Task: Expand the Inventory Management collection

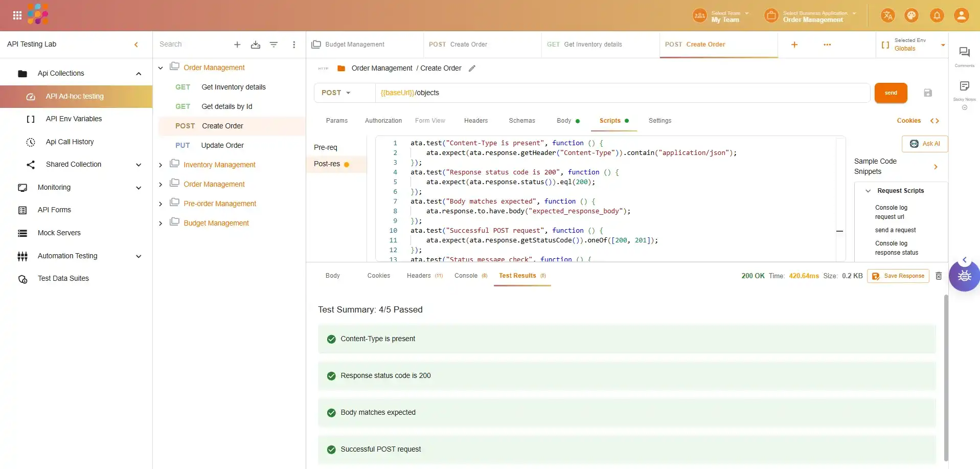Action: coord(161,165)
